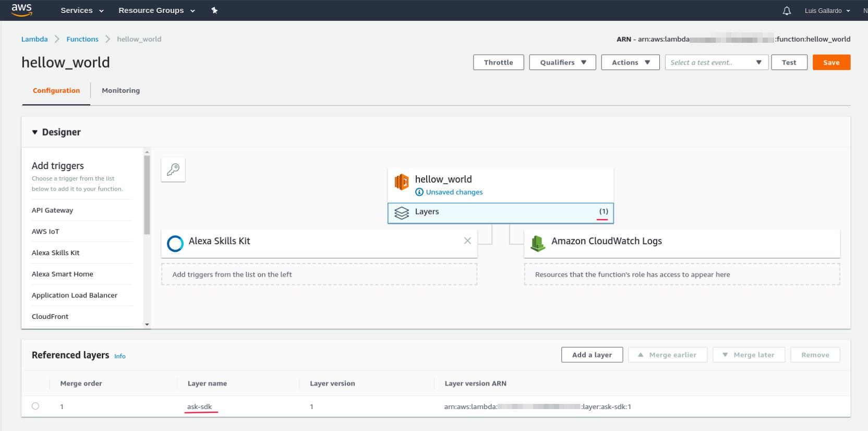The height and width of the screenshot is (431, 868).
Task: Select the ask-sdk layer radio button
Action: tap(35, 406)
